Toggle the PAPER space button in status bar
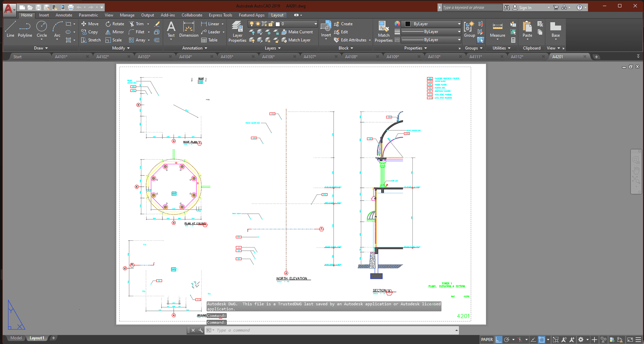 point(487,339)
